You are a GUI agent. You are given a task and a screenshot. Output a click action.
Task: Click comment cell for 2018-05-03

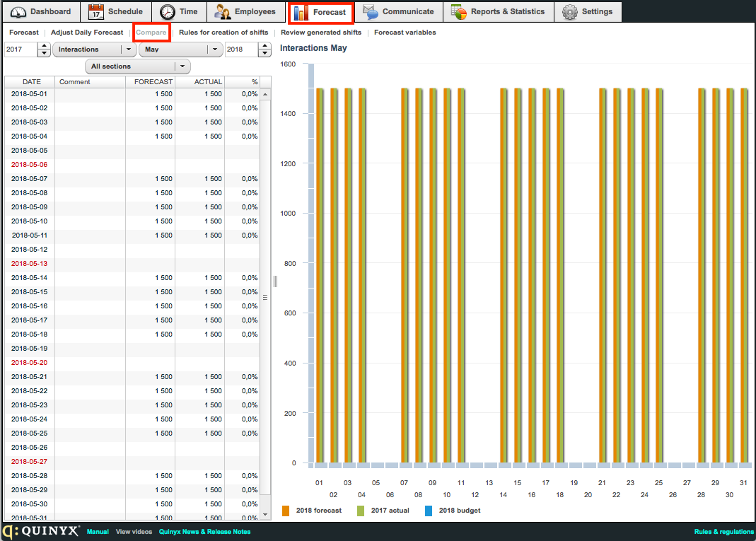coord(90,122)
